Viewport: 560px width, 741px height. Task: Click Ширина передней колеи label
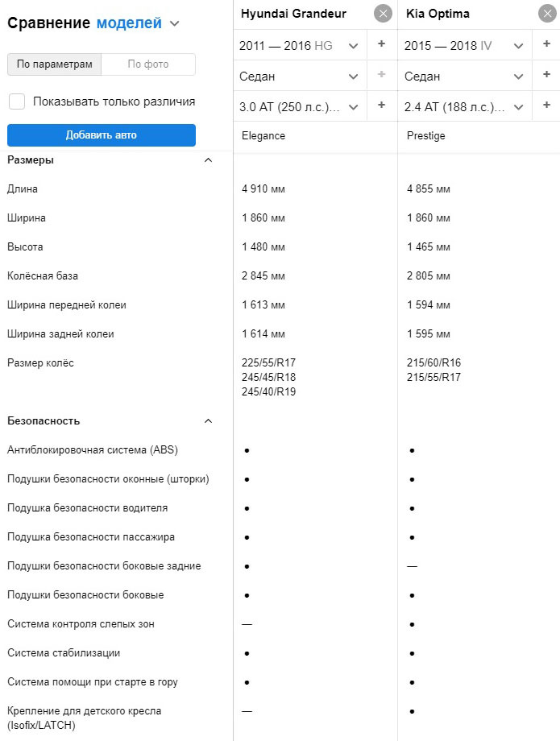67,305
